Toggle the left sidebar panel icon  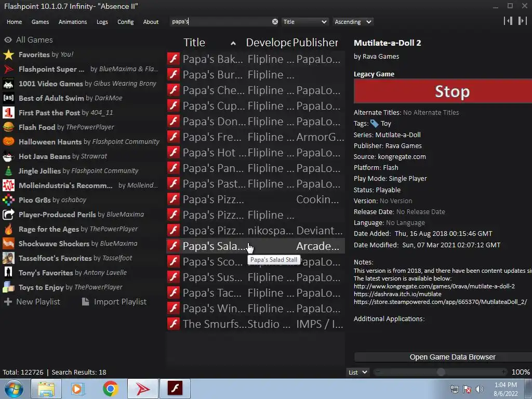pos(508,21)
